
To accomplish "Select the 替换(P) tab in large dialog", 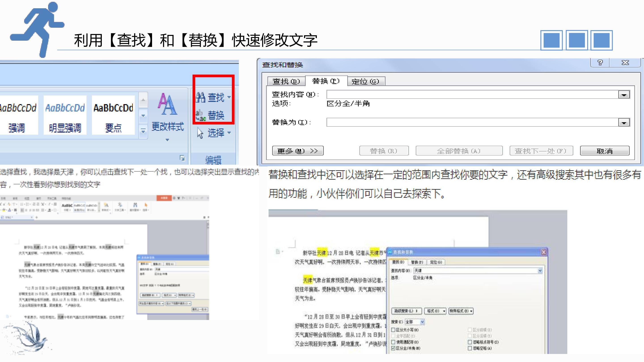I will (326, 81).
